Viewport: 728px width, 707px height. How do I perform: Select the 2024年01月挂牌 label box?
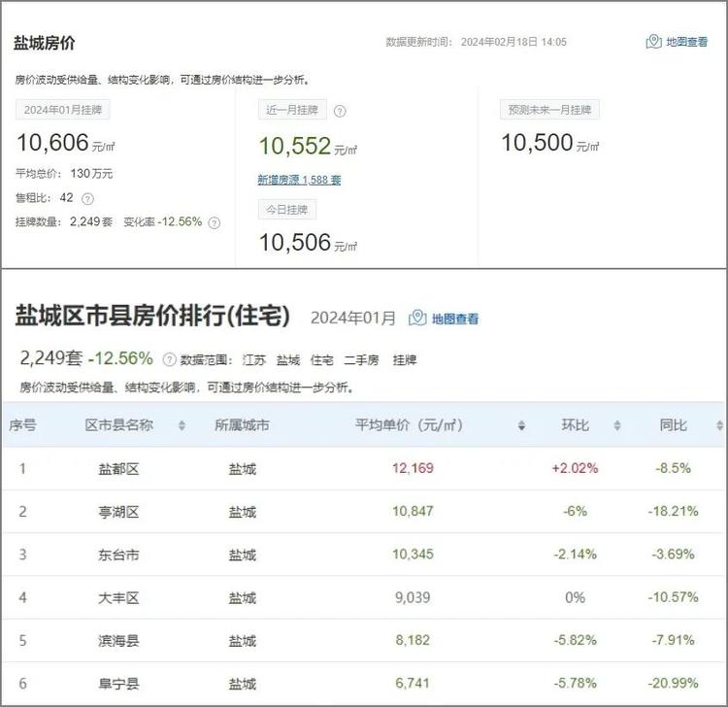[63, 110]
